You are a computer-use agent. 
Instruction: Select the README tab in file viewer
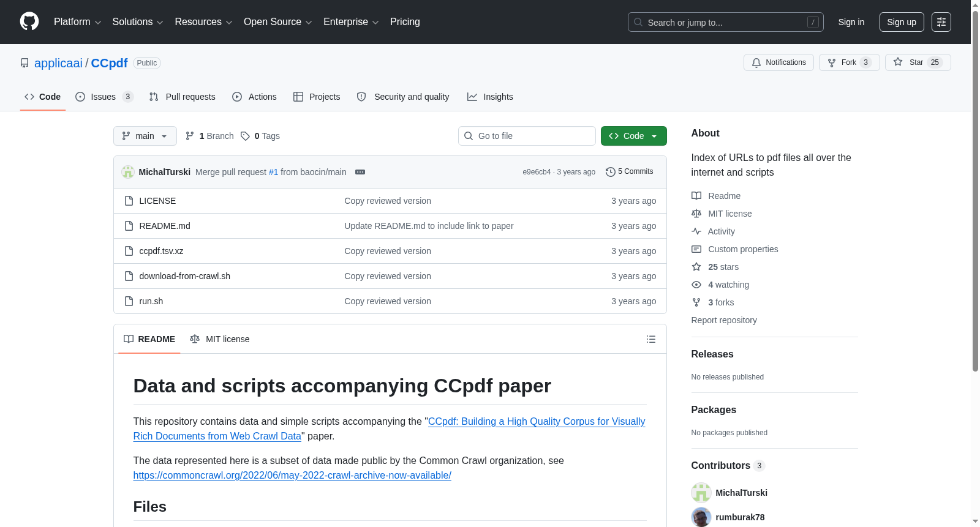tap(149, 339)
